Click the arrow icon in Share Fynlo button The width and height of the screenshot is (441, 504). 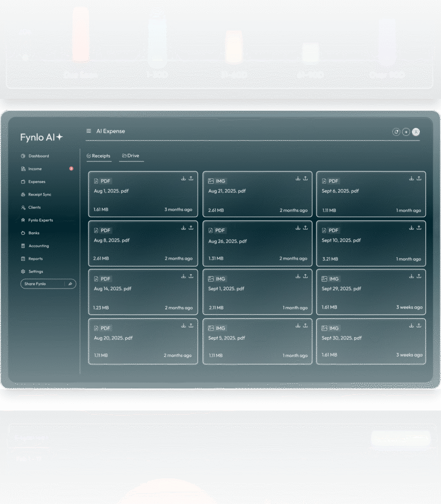click(x=70, y=284)
